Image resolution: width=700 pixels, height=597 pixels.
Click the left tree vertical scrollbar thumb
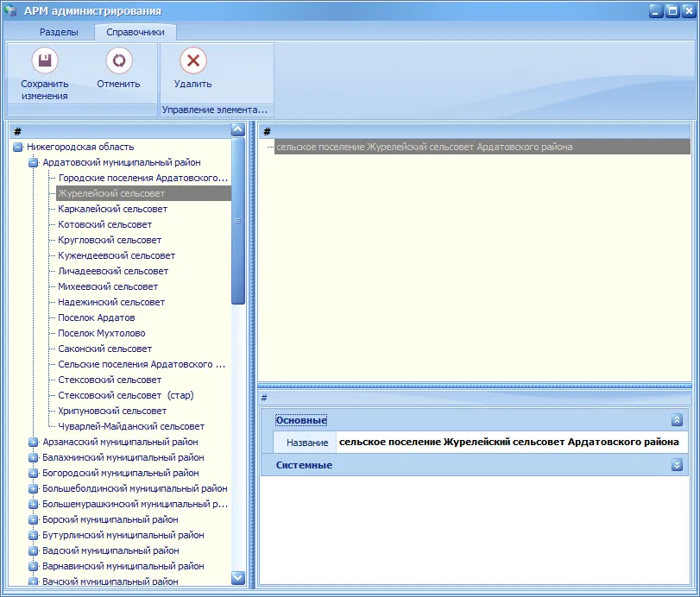238,221
